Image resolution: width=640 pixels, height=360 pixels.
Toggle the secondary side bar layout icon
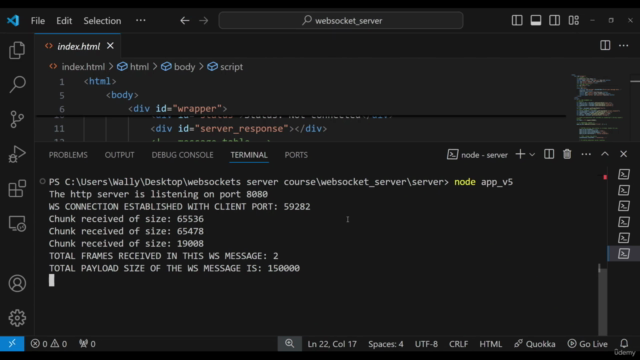tap(554, 20)
